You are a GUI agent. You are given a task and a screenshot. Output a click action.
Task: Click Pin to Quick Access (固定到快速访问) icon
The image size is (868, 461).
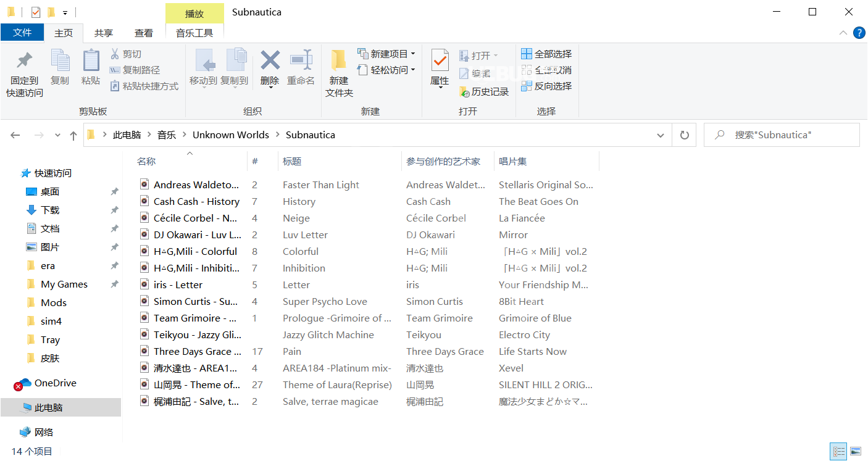[x=24, y=61]
